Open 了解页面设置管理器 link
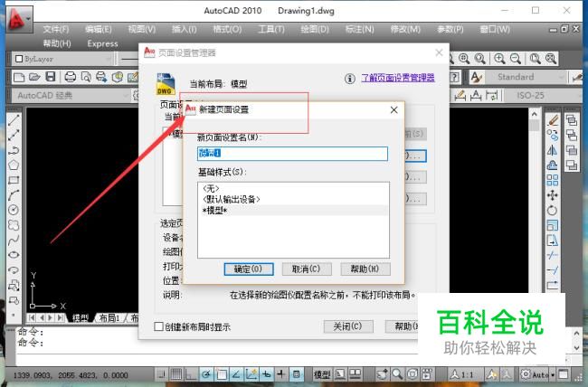The width and height of the screenshot is (588, 387). click(x=398, y=78)
